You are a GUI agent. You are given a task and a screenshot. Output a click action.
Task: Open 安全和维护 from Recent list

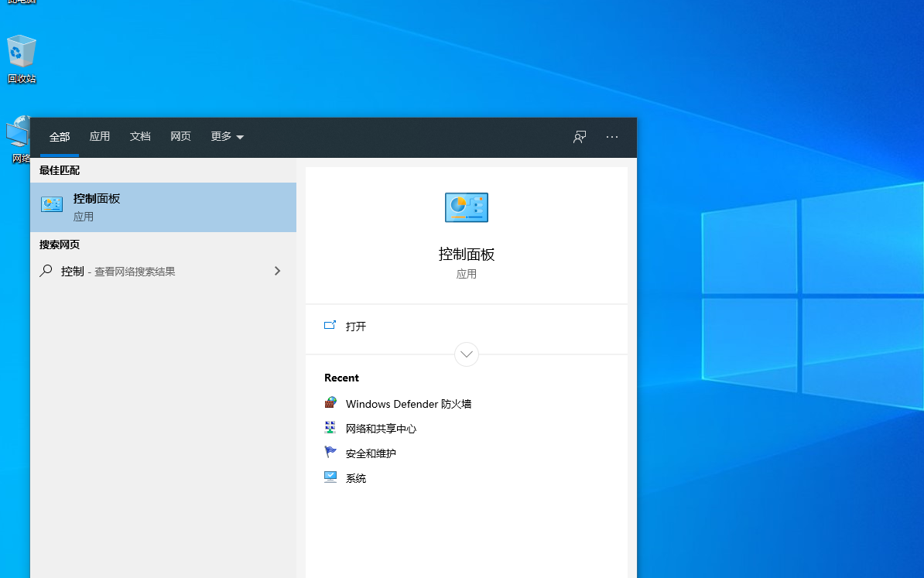click(371, 453)
